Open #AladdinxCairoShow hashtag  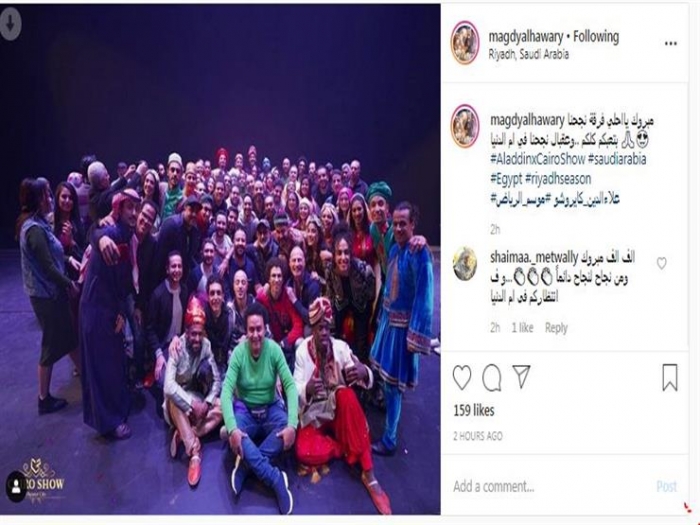538,159
